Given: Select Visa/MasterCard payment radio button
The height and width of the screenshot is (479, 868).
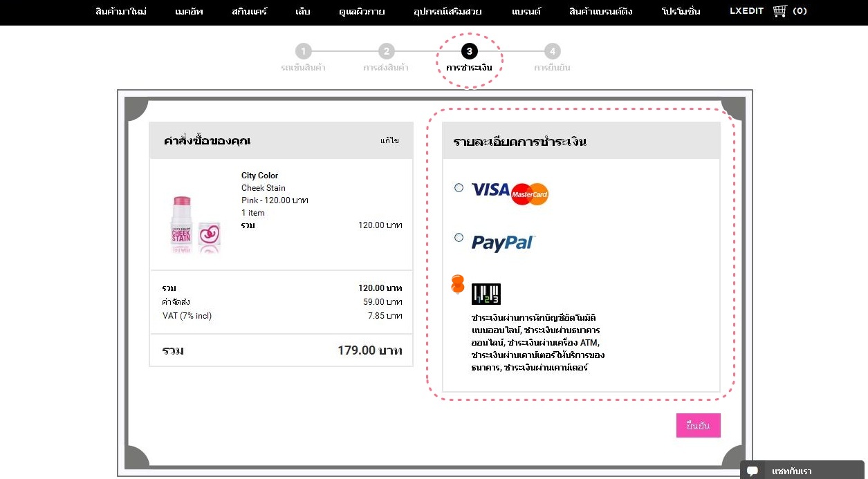Looking at the screenshot, I should pos(459,187).
